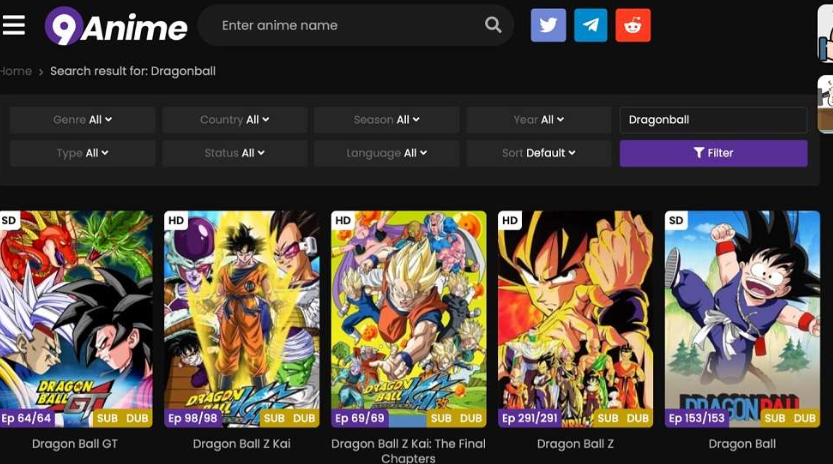Click the search magnifier icon
This screenshot has height=464, width=833.
click(492, 24)
